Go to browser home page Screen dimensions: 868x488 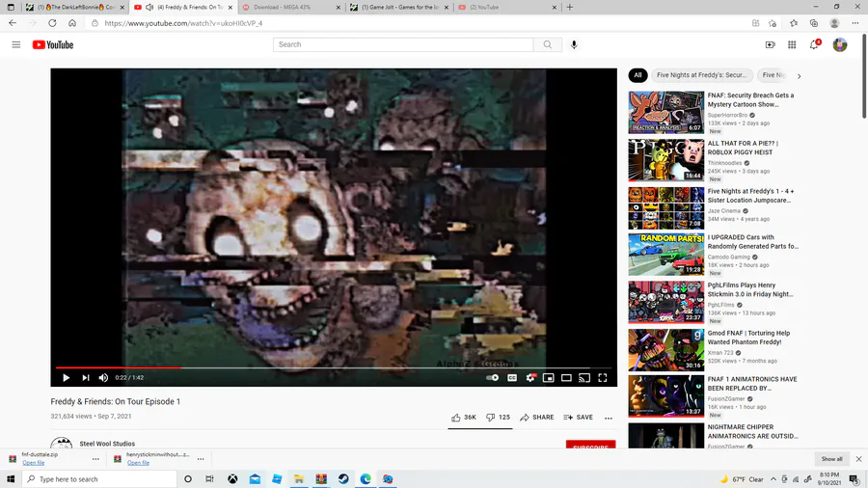(72, 23)
